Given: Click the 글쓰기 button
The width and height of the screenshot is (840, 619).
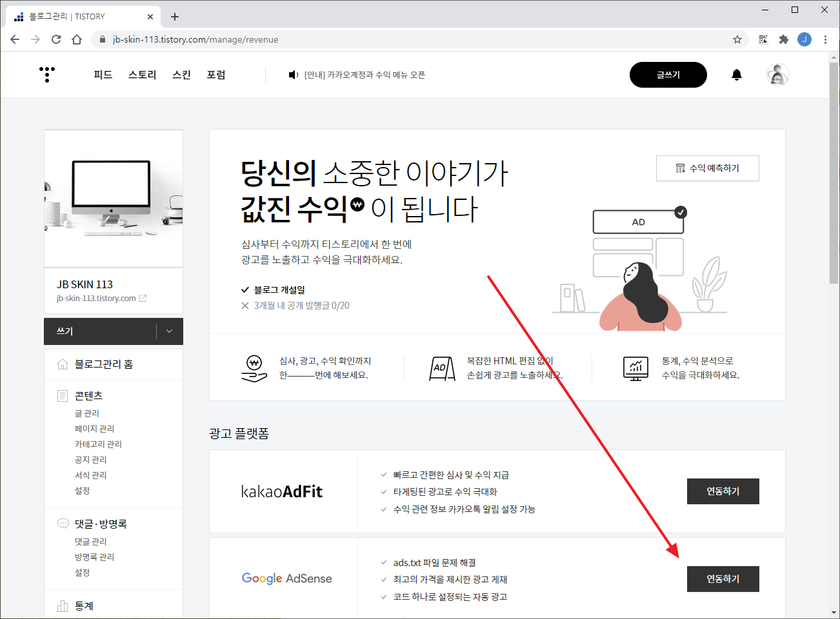Looking at the screenshot, I should pyautogui.click(x=668, y=75).
